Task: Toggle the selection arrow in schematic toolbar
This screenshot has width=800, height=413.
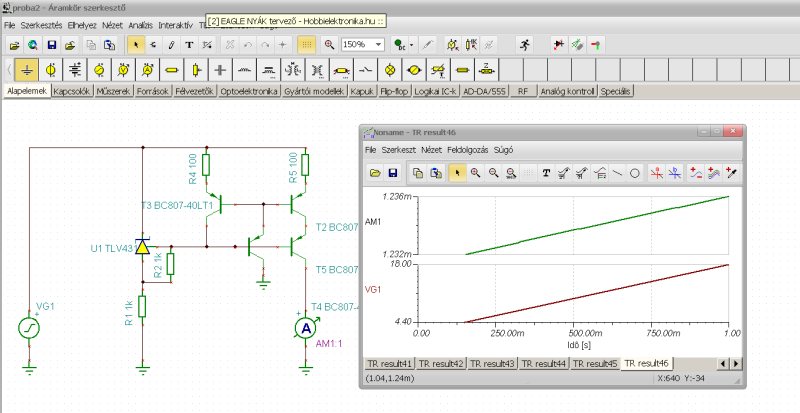Action: point(136,45)
